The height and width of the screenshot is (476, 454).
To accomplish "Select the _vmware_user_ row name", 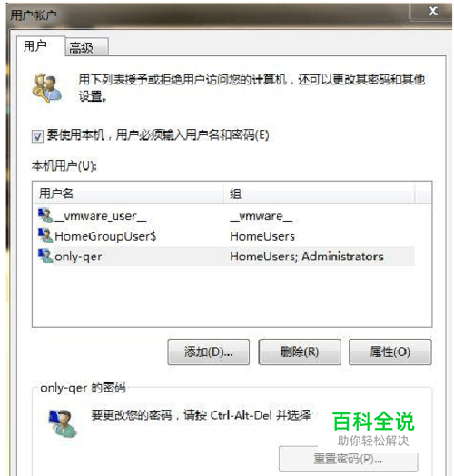I will click(101, 216).
